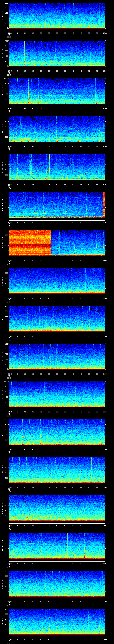Click the "14:14:00" start time label
114x644 pixels.
[x=9, y=33]
